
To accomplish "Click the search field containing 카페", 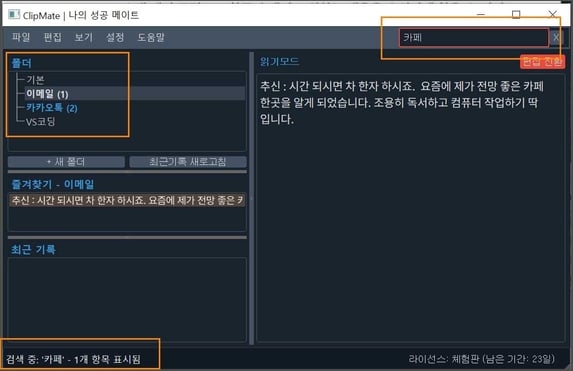I will click(474, 37).
